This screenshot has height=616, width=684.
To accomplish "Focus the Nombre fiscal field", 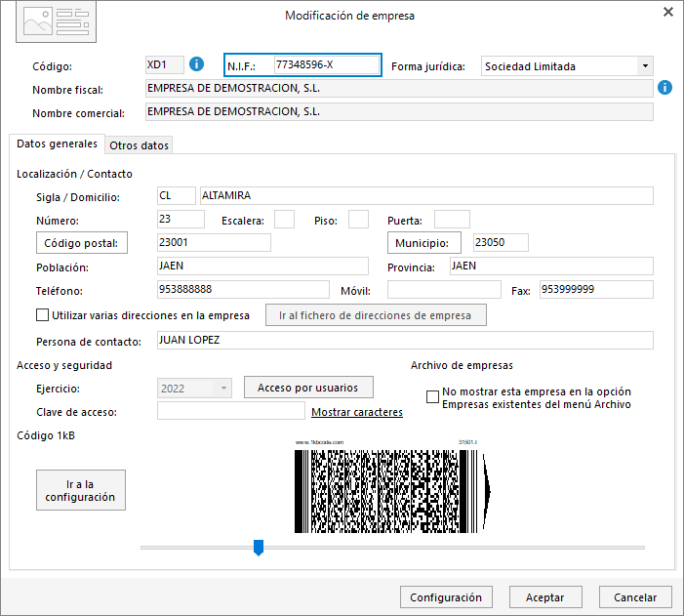I will point(399,88).
